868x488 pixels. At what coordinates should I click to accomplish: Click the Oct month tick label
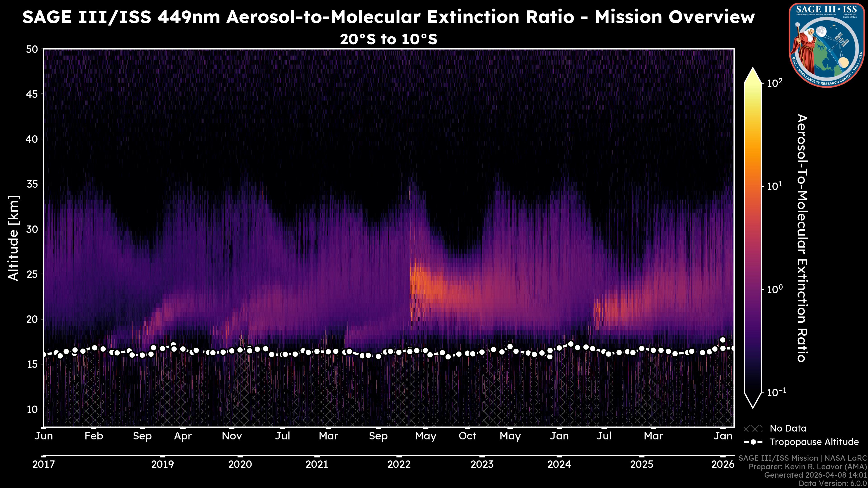click(467, 436)
